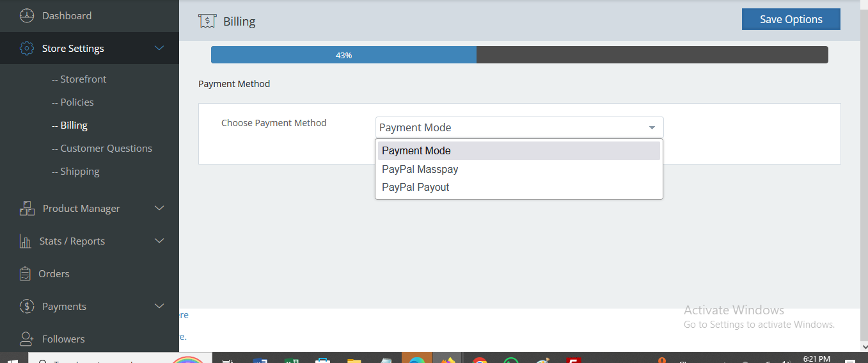Click the Dashboard gauge icon
This screenshot has width=868, height=363.
(x=26, y=16)
